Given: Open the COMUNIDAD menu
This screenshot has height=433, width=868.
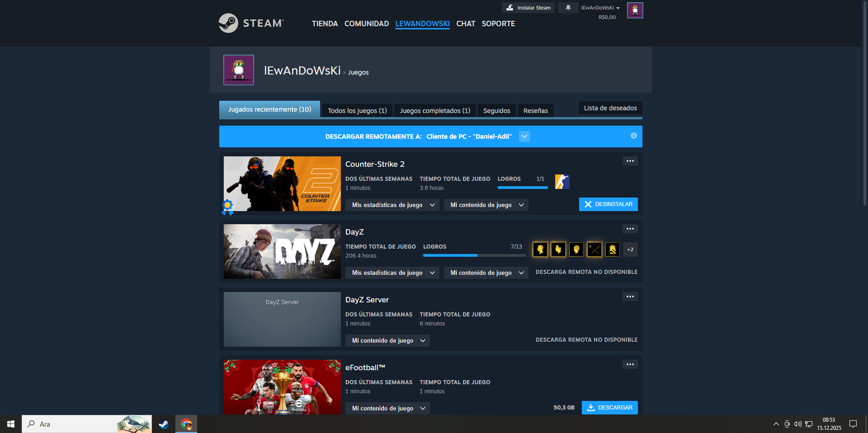Looking at the screenshot, I should click(367, 24).
